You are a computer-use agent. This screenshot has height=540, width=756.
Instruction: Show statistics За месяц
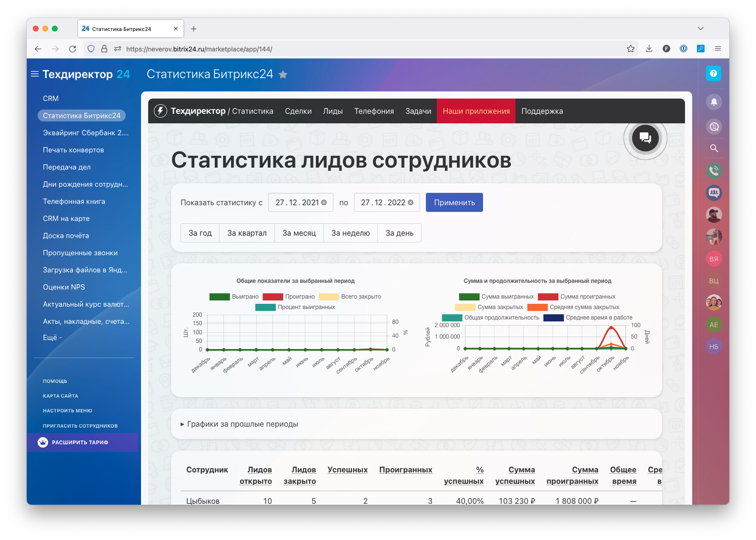(299, 233)
